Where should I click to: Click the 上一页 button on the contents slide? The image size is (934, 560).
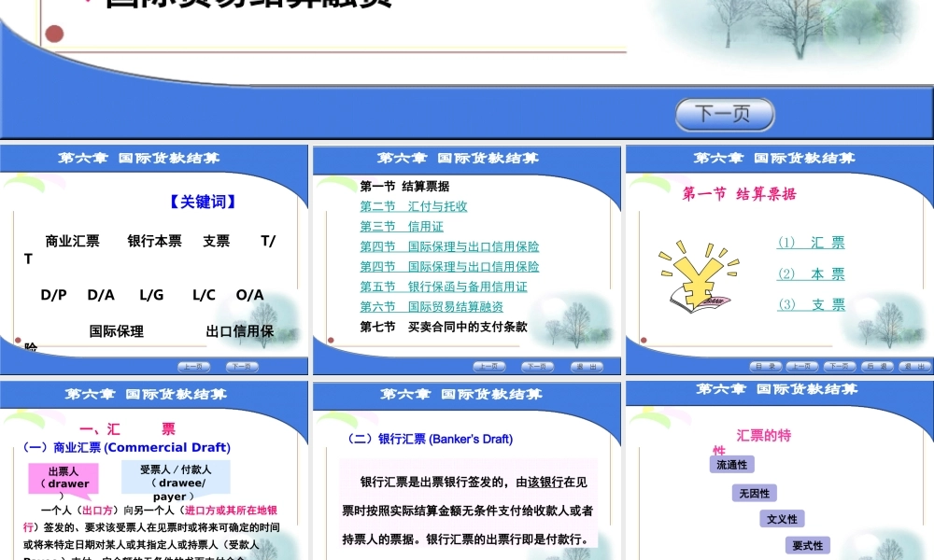coord(489,366)
